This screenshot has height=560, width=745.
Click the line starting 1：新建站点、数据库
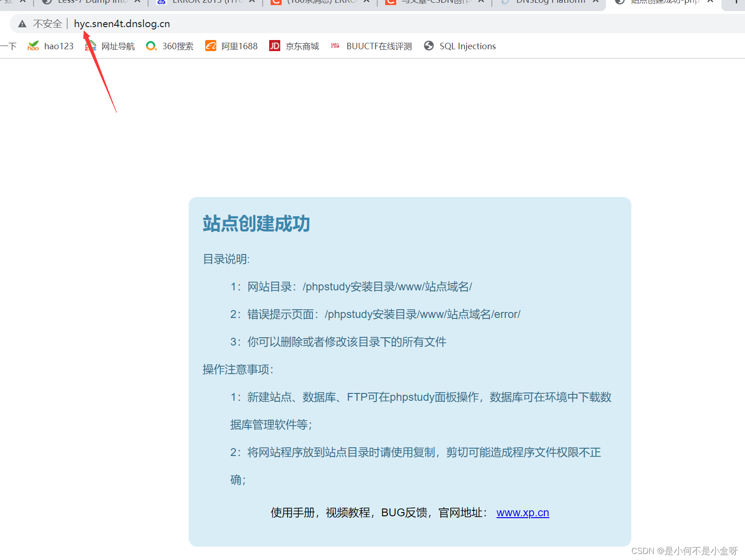[x=421, y=411]
